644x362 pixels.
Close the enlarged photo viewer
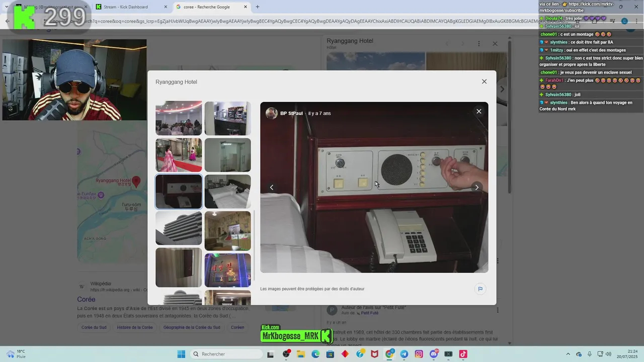click(478, 112)
